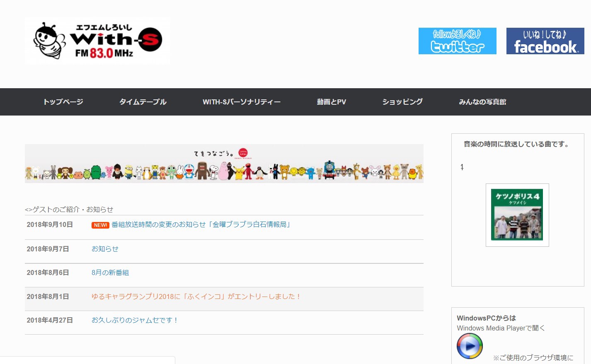Click the 2018年9月10日 date
Viewport: 591px width, 364px height.
click(x=50, y=224)
